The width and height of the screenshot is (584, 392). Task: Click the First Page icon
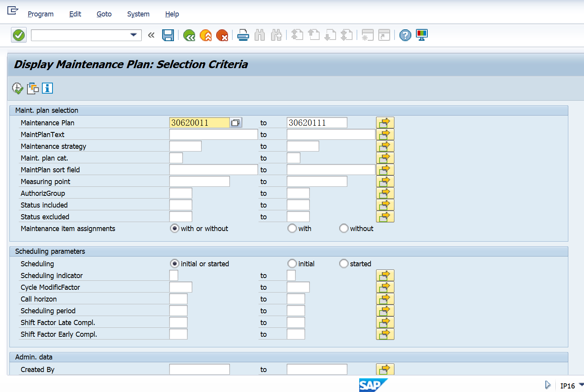(297, 35)
